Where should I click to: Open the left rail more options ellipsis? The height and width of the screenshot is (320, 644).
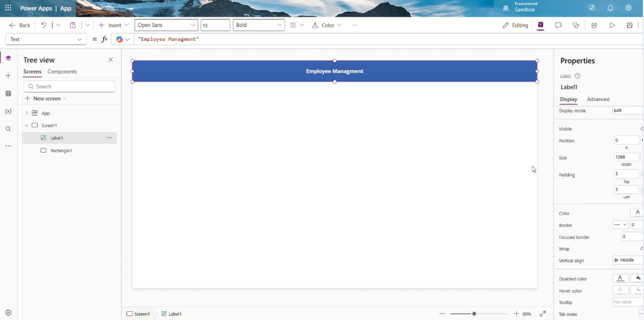tap(8, 146)
